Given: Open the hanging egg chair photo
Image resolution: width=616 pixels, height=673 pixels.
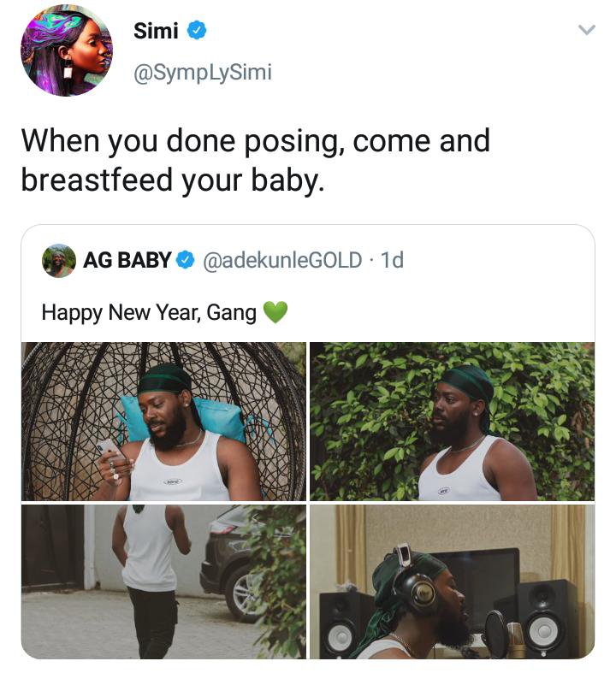Looking at the screenshot, I should [x=163, y=421].
